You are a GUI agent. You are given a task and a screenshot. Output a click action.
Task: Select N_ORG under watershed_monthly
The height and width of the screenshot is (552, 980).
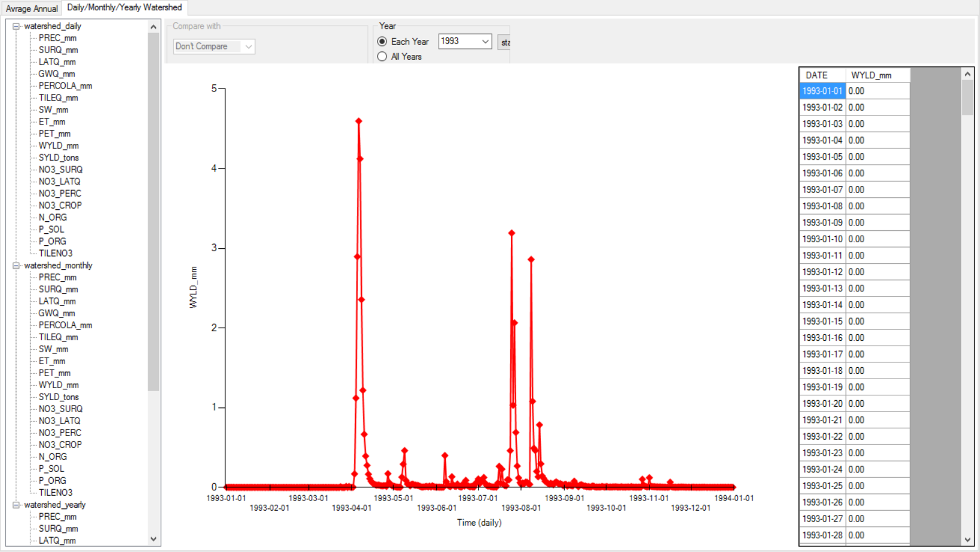[x=53, y=457]
